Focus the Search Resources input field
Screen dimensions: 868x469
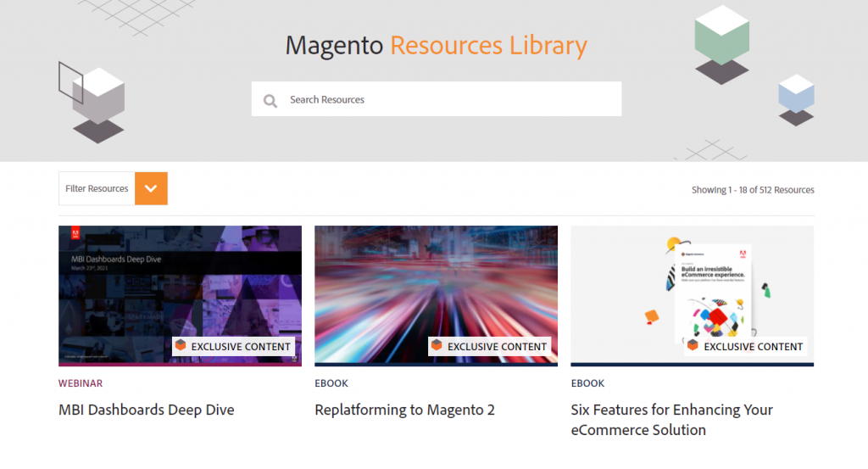pyautogui.click(x=437, y=99)
